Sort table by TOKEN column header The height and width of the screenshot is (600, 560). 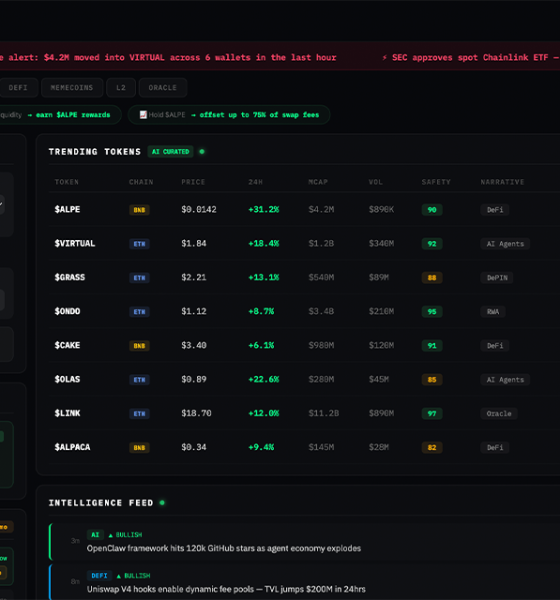coord(67,182)
